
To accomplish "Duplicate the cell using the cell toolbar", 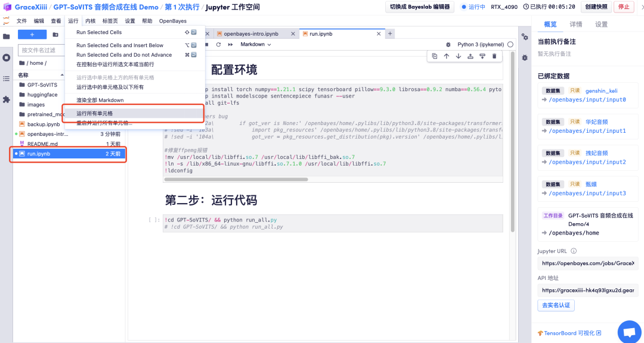I will coord(435,56).
